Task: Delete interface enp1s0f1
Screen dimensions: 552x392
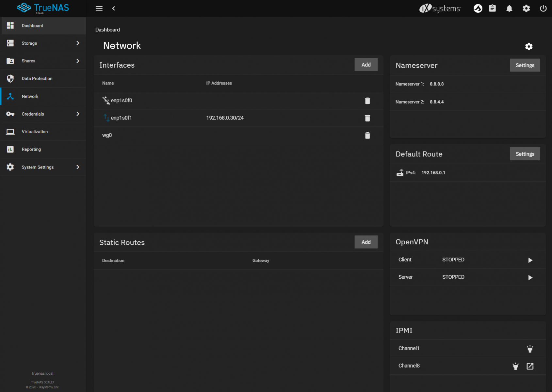Action: (x=367, y=118)
